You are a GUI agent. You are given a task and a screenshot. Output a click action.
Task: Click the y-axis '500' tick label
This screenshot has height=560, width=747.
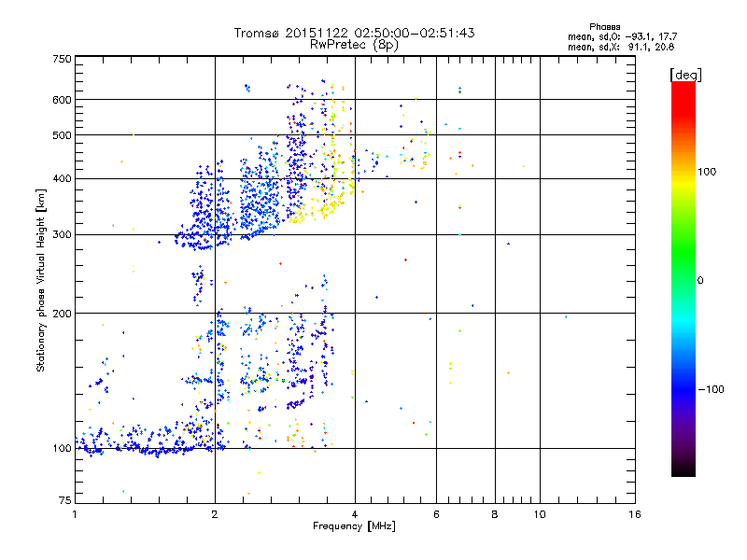click(x=62, y=135)
